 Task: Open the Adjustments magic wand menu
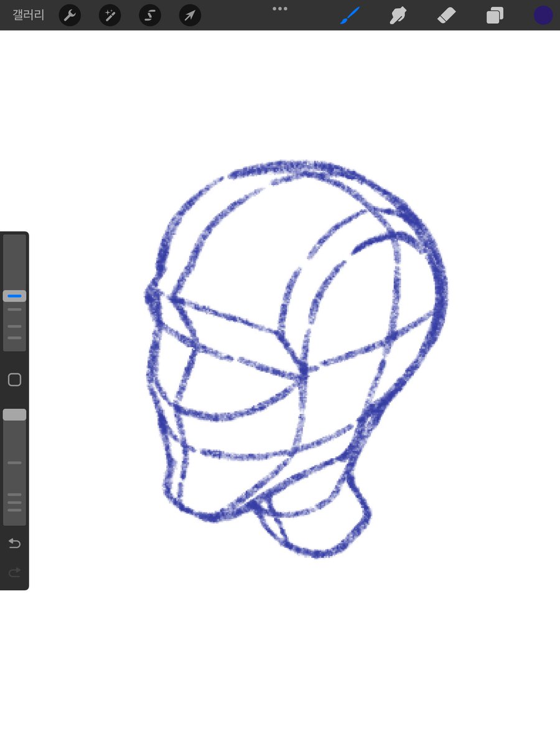click(x=110, y=15)
